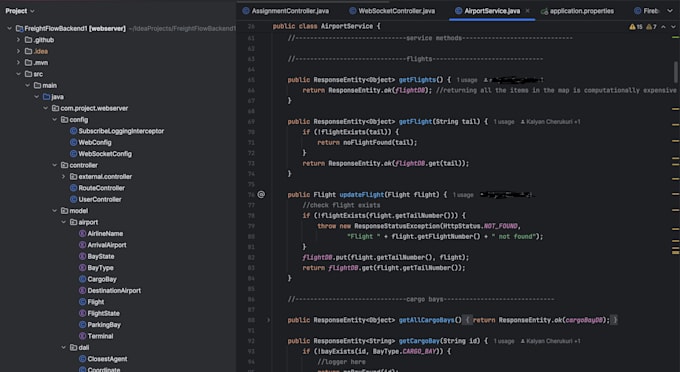
Task: Click the '1 usage' hint next to getFlights
Action: pos(467,80)
